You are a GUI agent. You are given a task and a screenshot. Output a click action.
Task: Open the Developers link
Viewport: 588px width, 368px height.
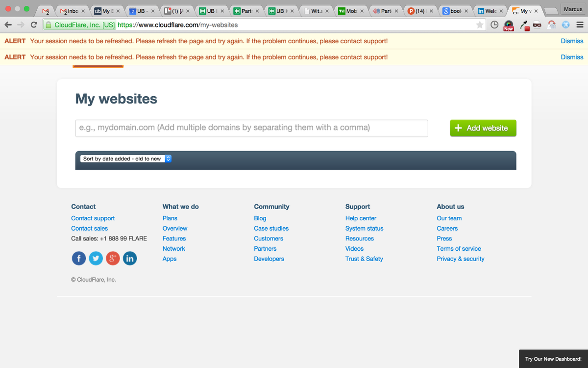click(x=269, y=259)
